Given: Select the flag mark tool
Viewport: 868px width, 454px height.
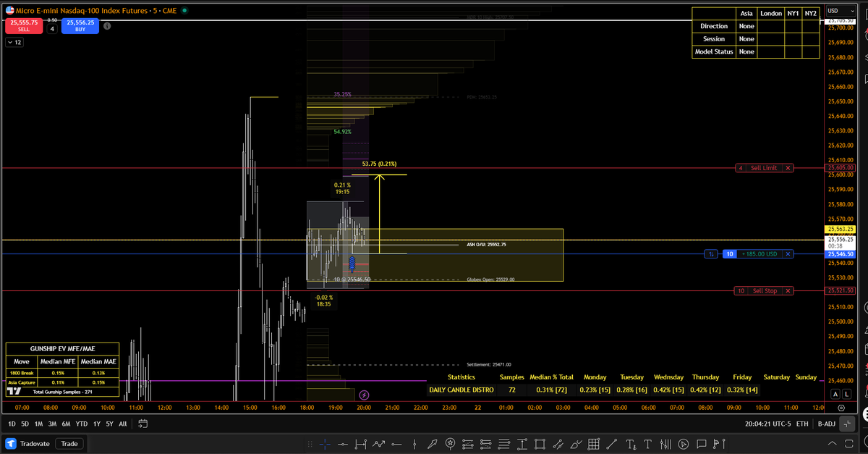Looking at the screenshot, I should tap(718, 444).
